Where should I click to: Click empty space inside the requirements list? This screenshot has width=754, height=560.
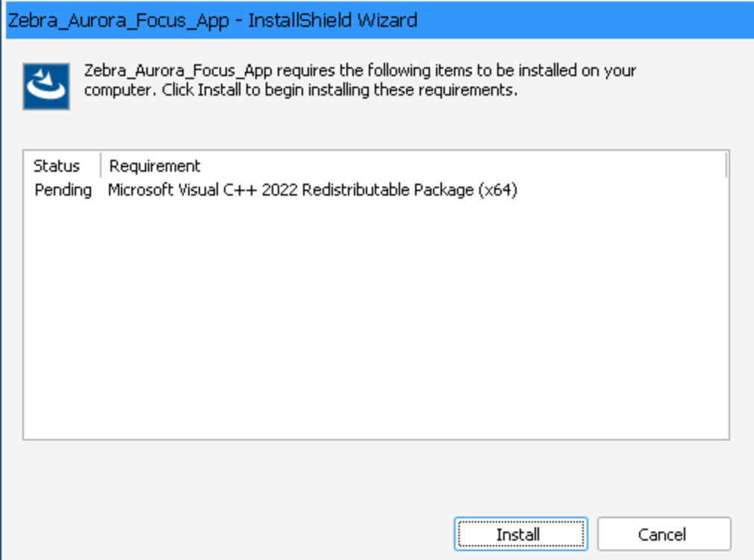[376, 317]
